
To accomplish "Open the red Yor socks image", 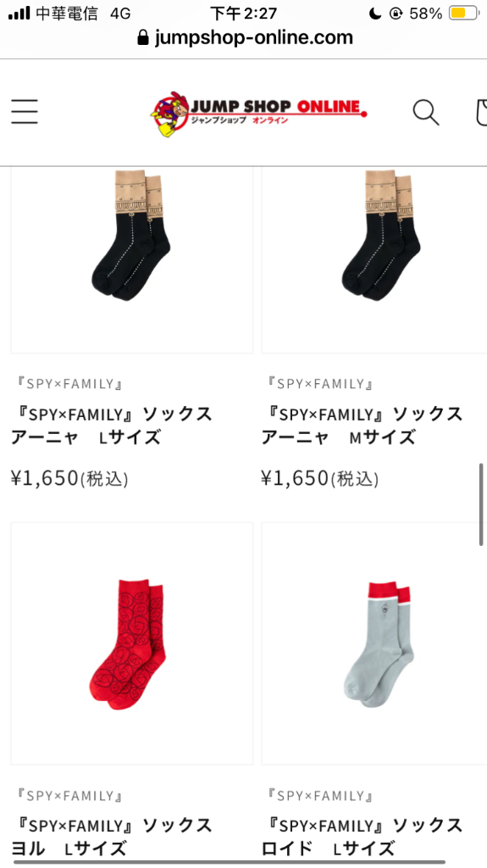I will pos(132,644).
